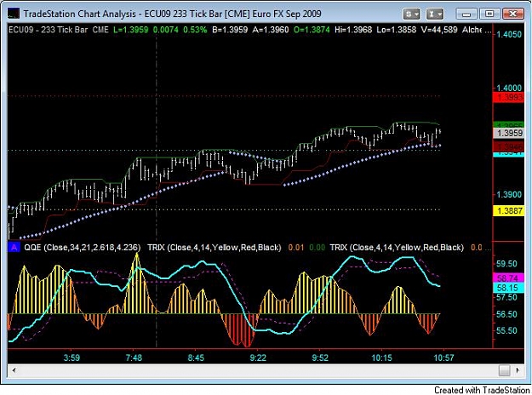Click the magenta 58.74 indicator value marker
Screen dimensions: 532x395
tap(508, 278)
